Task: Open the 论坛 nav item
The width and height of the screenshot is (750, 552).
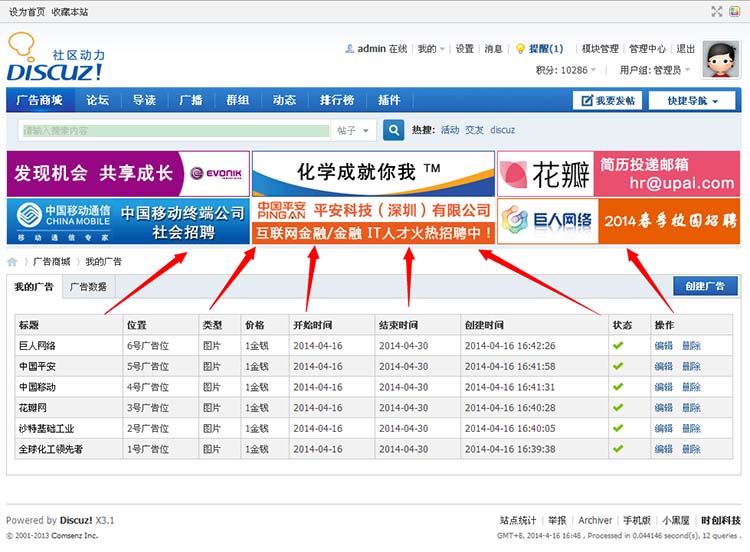Action: [x=98, y=100]
